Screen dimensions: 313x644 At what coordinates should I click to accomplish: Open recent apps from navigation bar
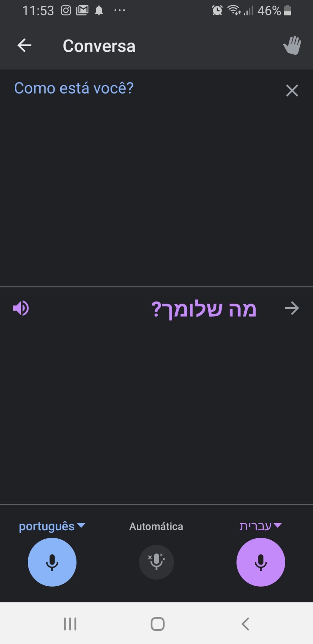(70, 624)
